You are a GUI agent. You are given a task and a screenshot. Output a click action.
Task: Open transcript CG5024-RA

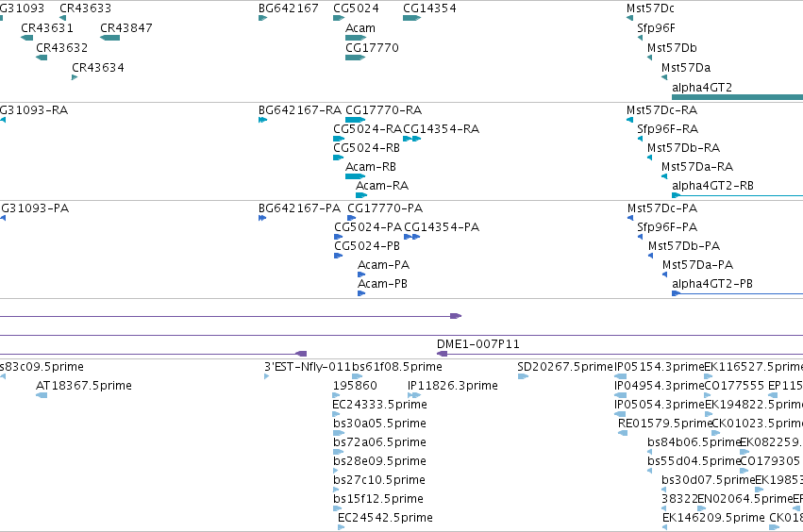click(367, 129)
